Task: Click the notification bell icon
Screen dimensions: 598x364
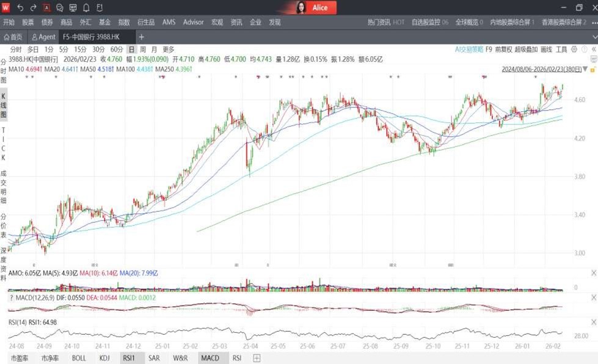Action: 86,8
